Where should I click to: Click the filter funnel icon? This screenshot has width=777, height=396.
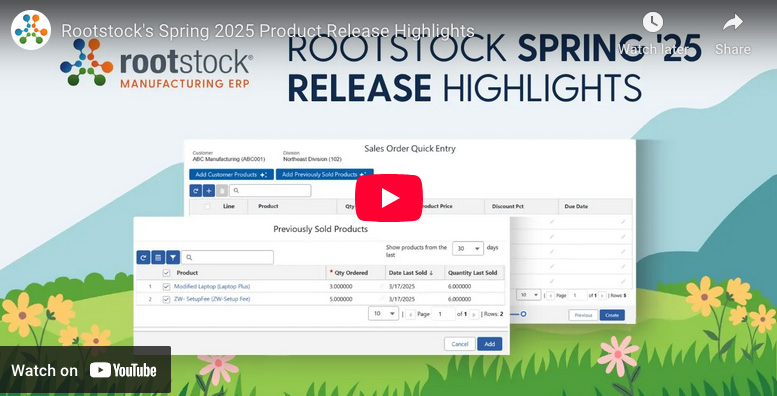click(x=172, y=257)
